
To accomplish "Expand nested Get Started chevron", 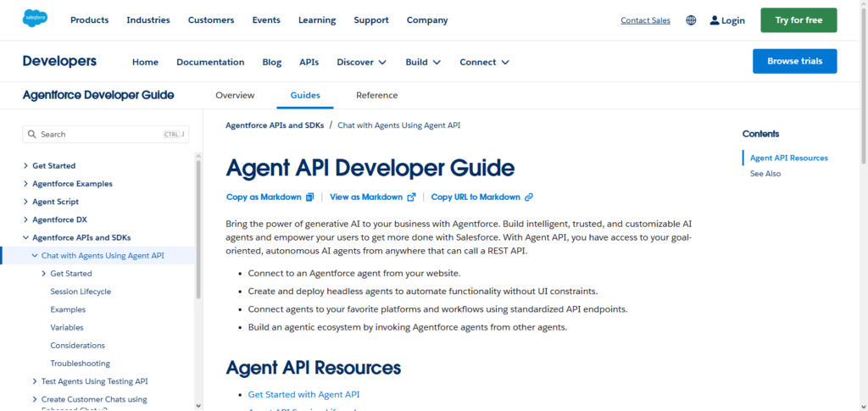I will pos(44,273).
